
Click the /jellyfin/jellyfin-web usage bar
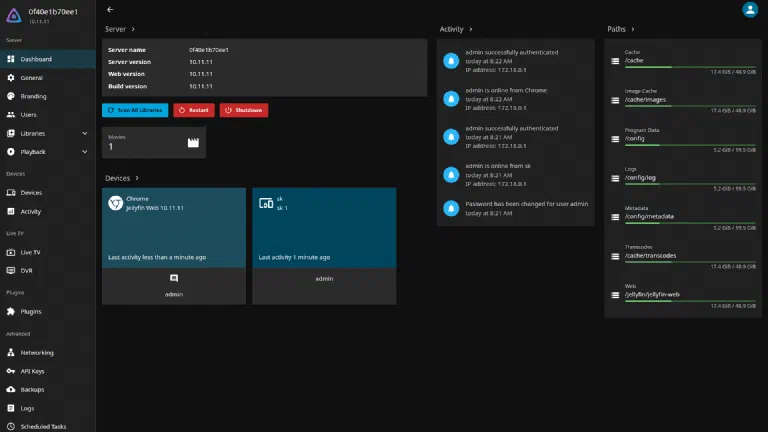click(690, 301)
